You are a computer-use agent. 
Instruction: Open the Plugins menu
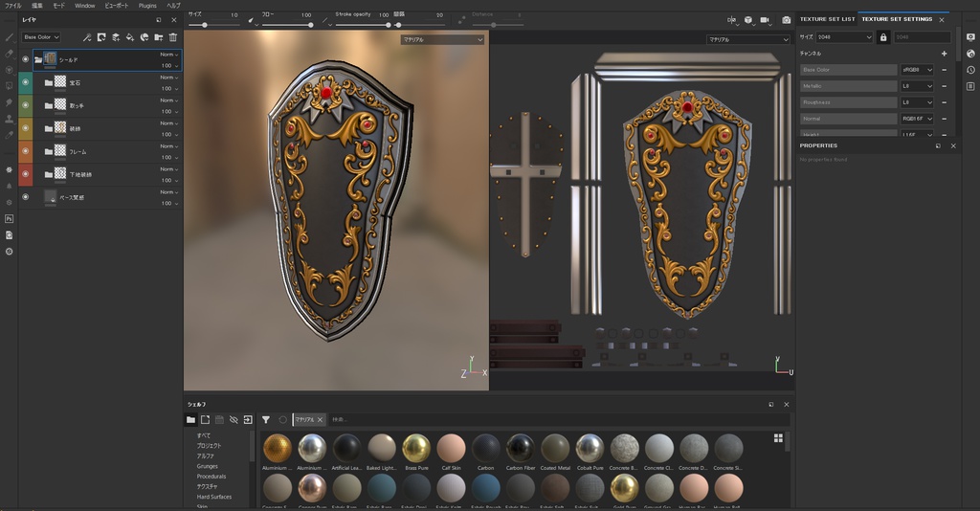pos(147,6)
